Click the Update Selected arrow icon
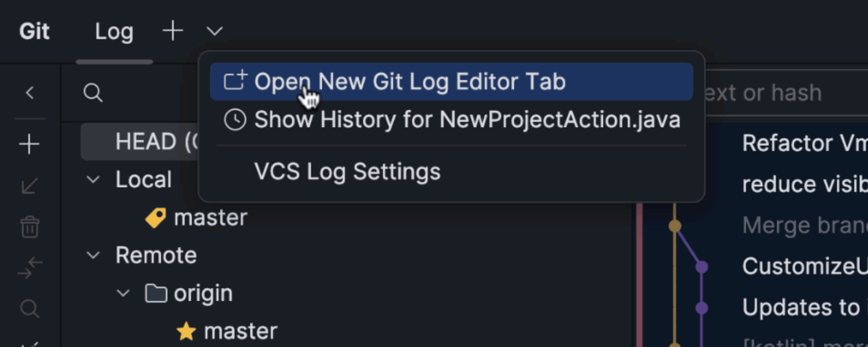Viewport: 868px width, 347px height. pyautogui.click(x=30, y=186)
